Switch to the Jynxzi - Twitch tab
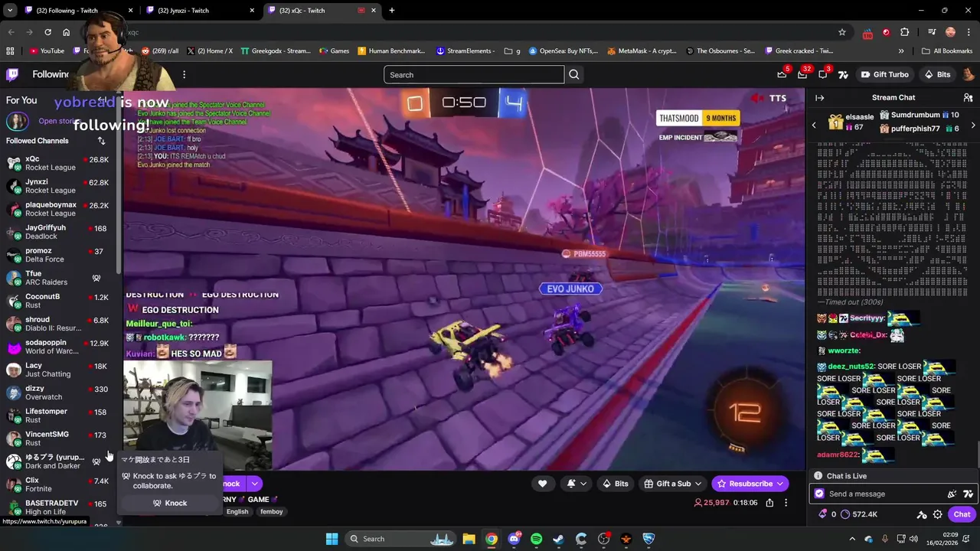 tap(200, 11)
